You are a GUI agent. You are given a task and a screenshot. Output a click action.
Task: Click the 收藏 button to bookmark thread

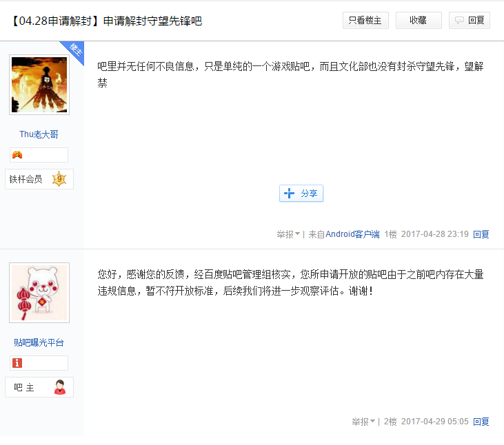pos(419,21)
